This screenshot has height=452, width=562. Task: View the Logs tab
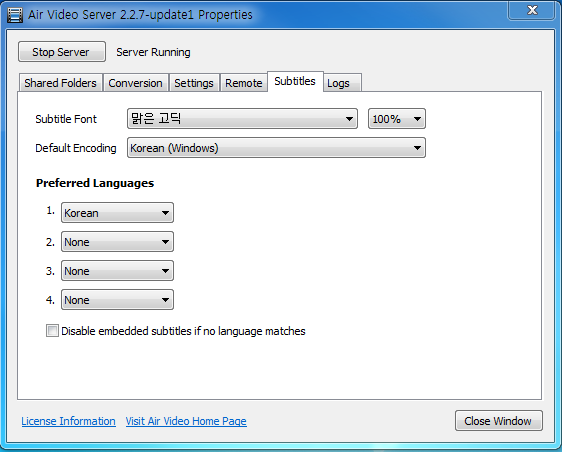(x=342, y=83)
